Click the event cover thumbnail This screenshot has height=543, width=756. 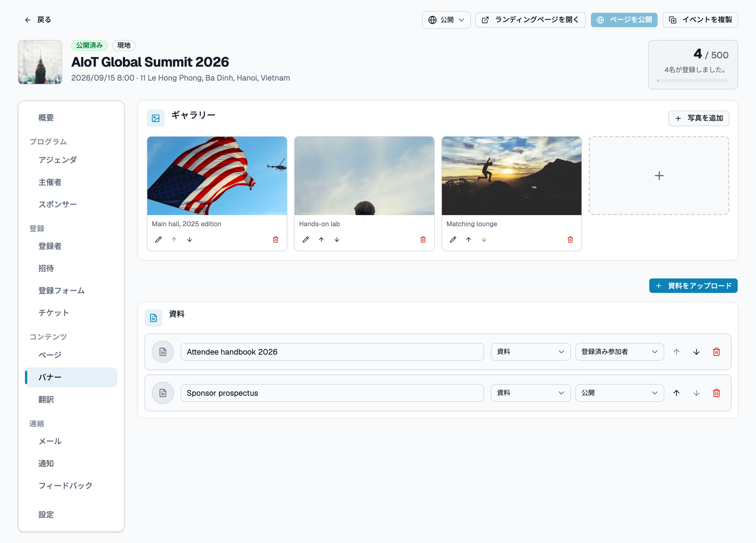coord(40,62)
